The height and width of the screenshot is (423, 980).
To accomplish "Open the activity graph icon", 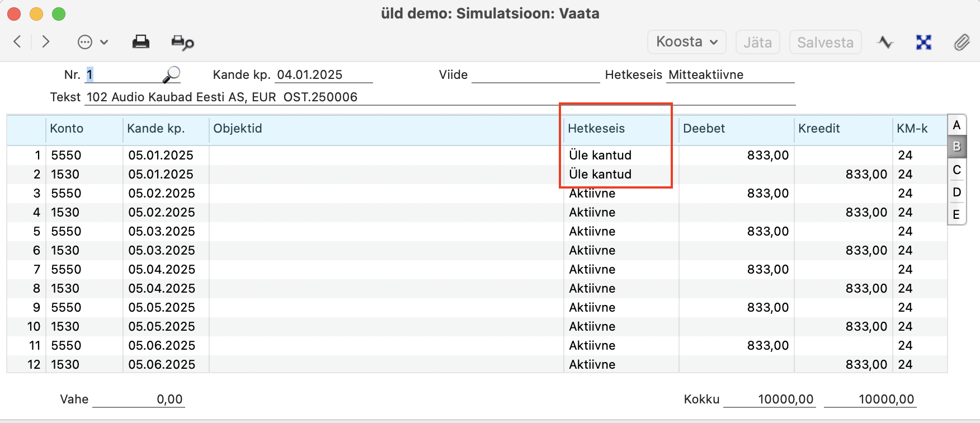I will point(885,43).
